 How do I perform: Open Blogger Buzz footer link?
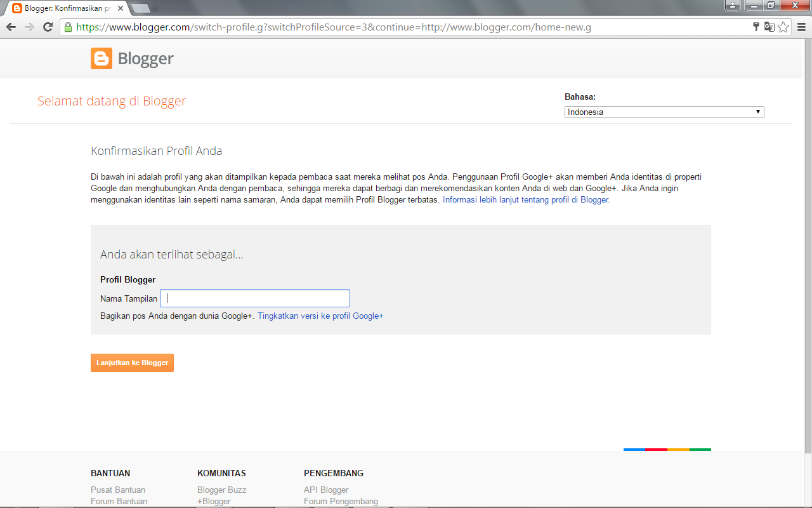221,490
